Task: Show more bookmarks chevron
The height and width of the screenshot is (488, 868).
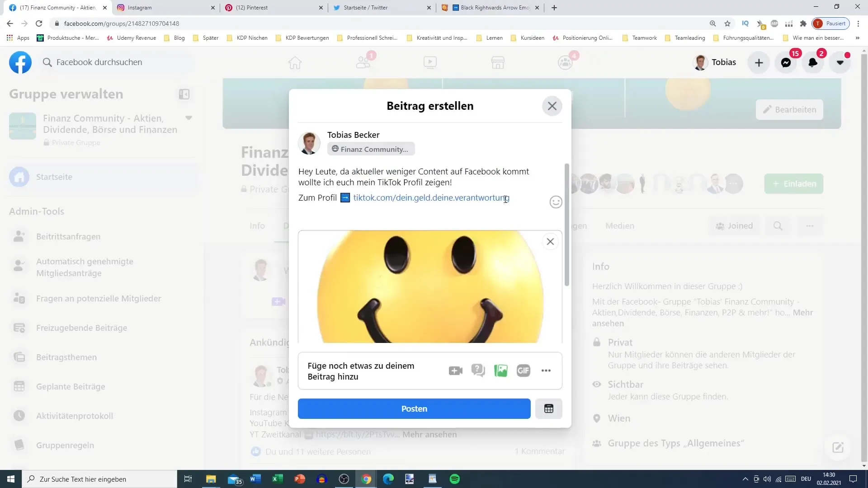Action: coord(858,38)
